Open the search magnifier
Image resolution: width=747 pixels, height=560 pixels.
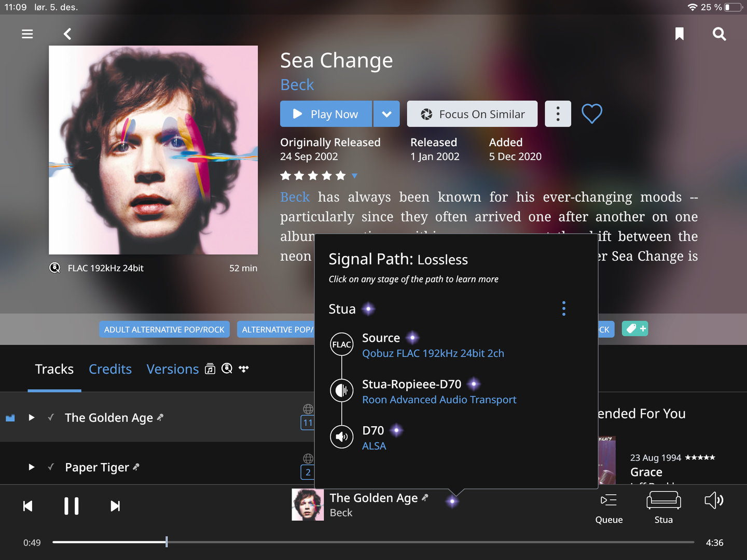(719, 34)
